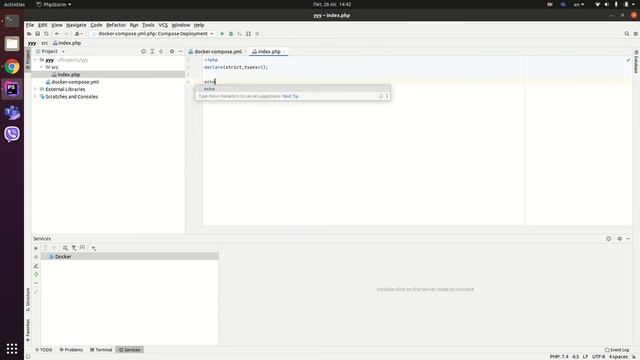Click PHP: 7.4 language level in status bar
Viewport: 640px width, 360px height.
pos(559,357)
